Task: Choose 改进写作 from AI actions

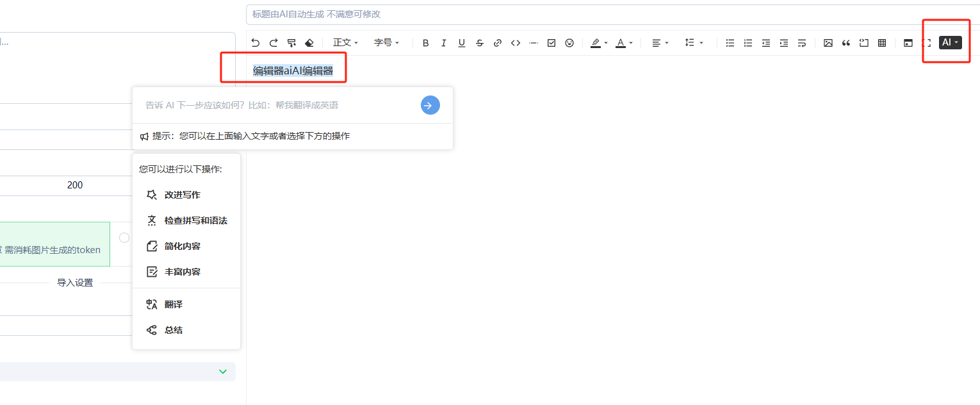Action: coord(182,195)
